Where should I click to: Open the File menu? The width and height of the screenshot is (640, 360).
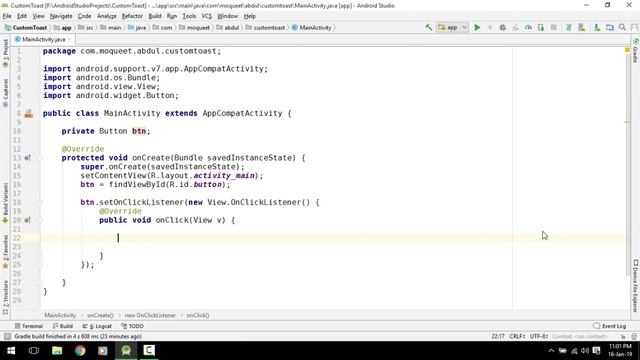pos(7,16)
